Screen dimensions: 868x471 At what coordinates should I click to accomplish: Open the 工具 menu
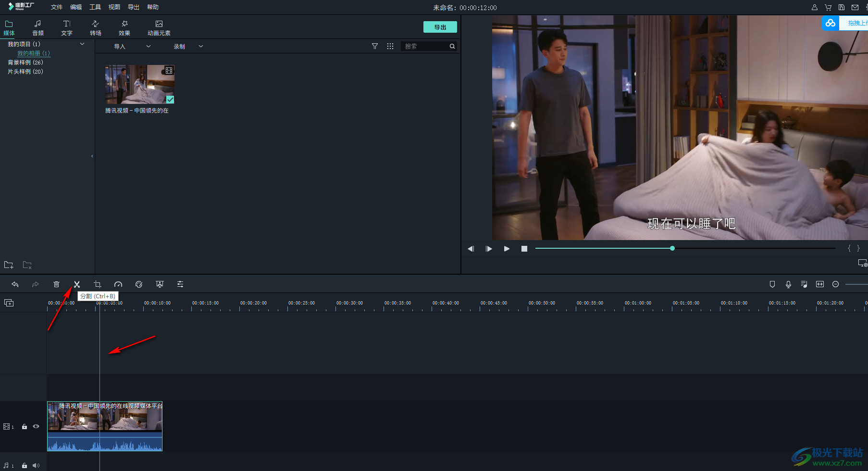tap(95, 7)
